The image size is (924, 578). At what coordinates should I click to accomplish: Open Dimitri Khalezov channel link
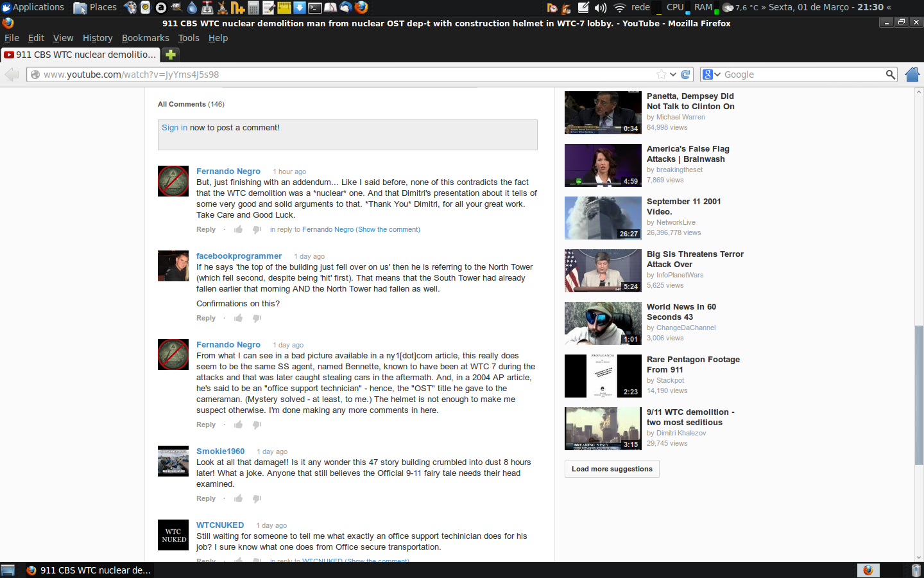(681, 433)
